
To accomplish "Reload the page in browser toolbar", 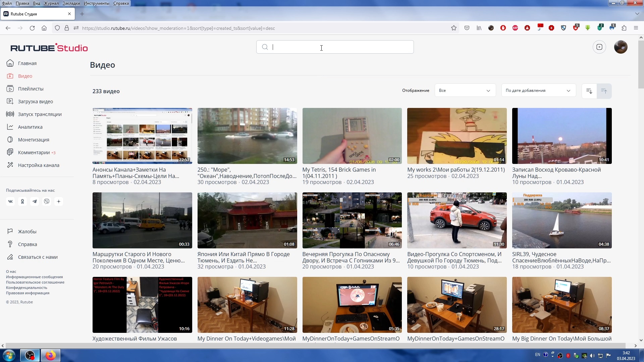I will coord(32,28).
